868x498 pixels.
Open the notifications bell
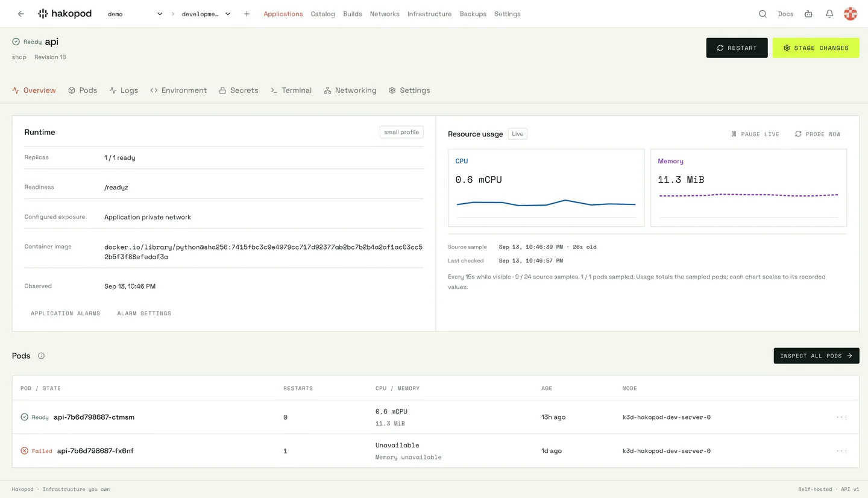(829, 14)
